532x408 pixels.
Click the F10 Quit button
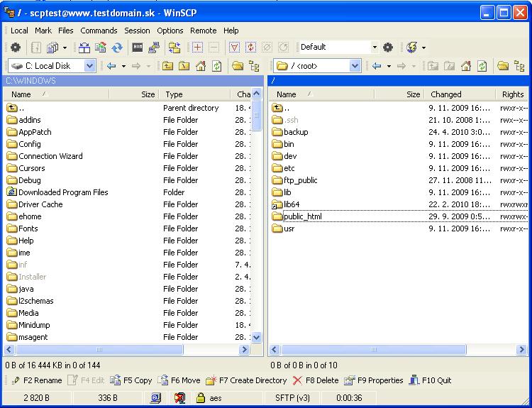(431, 380)
